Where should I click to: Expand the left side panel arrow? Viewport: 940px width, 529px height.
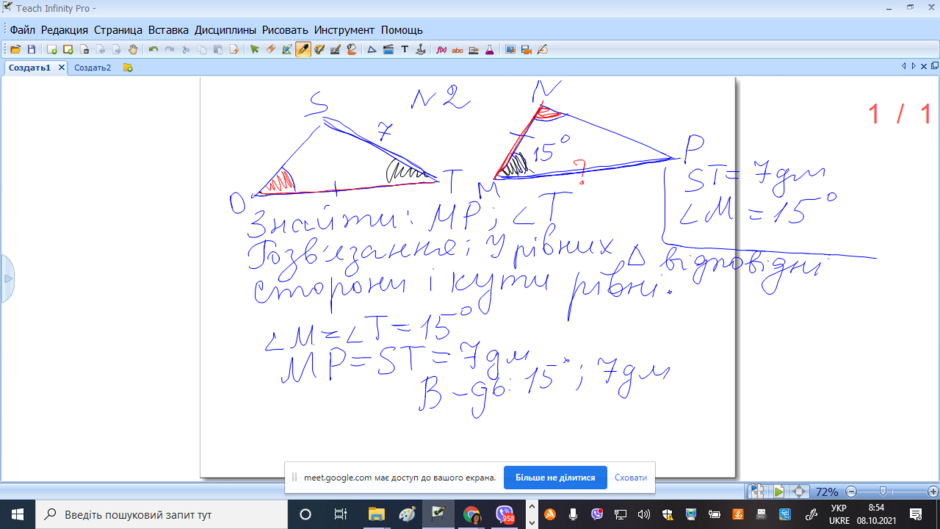[x=7, y=279]
